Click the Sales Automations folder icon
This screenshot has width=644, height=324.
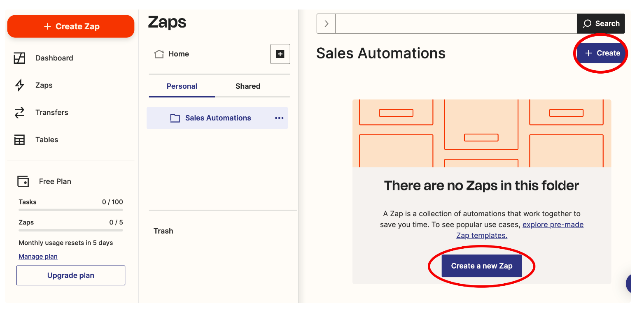[175, 118]
